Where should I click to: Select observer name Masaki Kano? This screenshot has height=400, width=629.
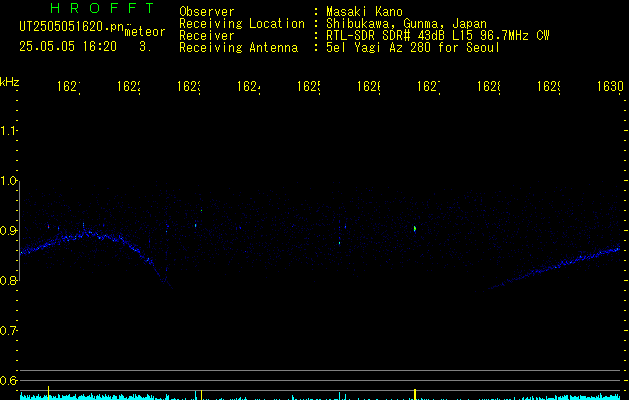pos(364,11)
